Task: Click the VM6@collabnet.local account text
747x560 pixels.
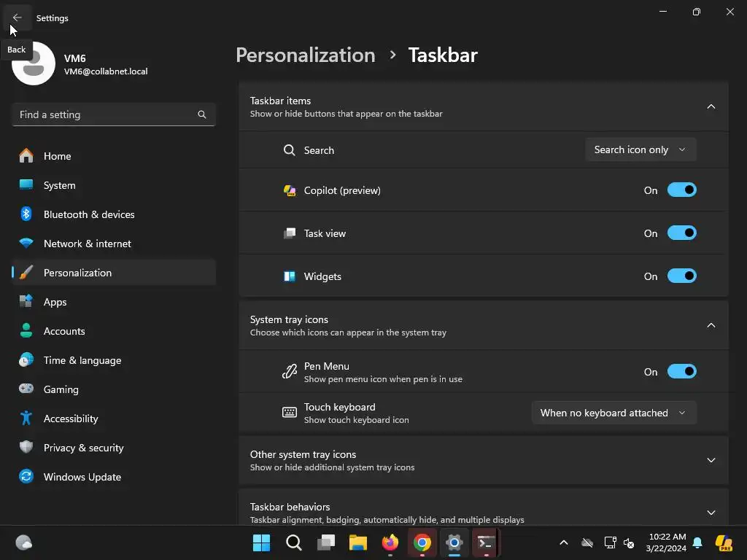Action: pos(106,71)
